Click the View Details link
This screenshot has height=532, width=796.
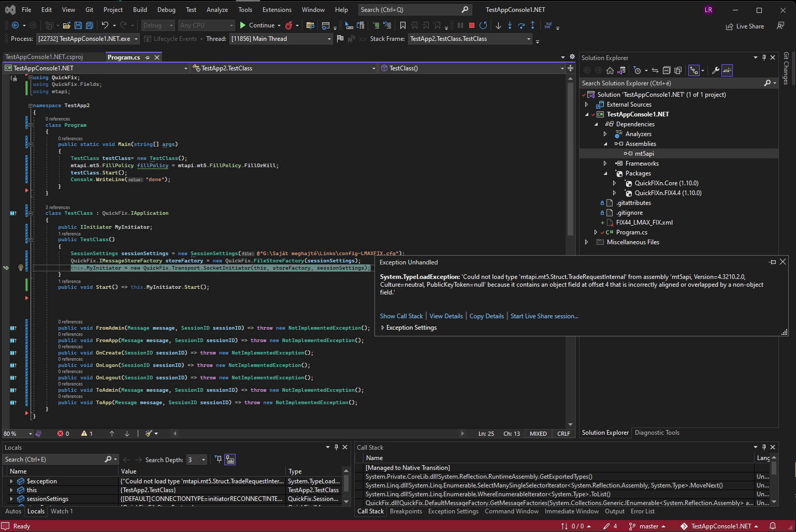tap(446, 316)
